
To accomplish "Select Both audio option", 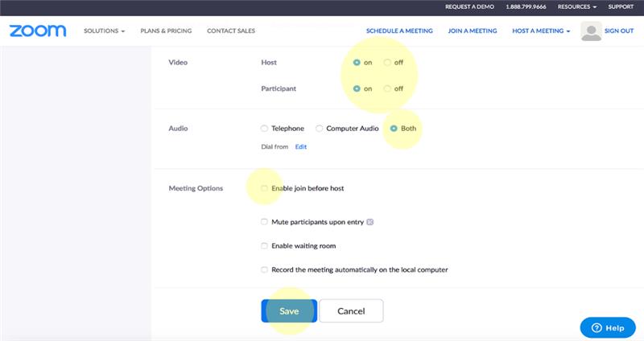I will (x=394, y=129).
